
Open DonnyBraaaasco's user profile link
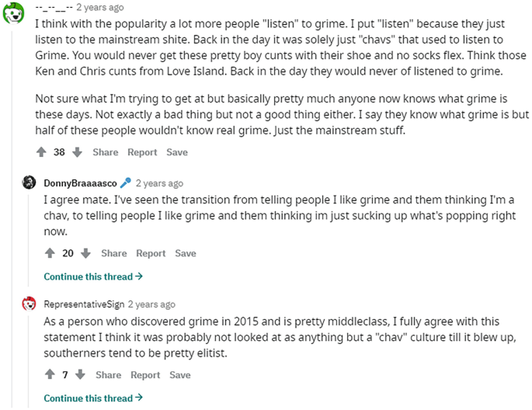tap(80, 183)
